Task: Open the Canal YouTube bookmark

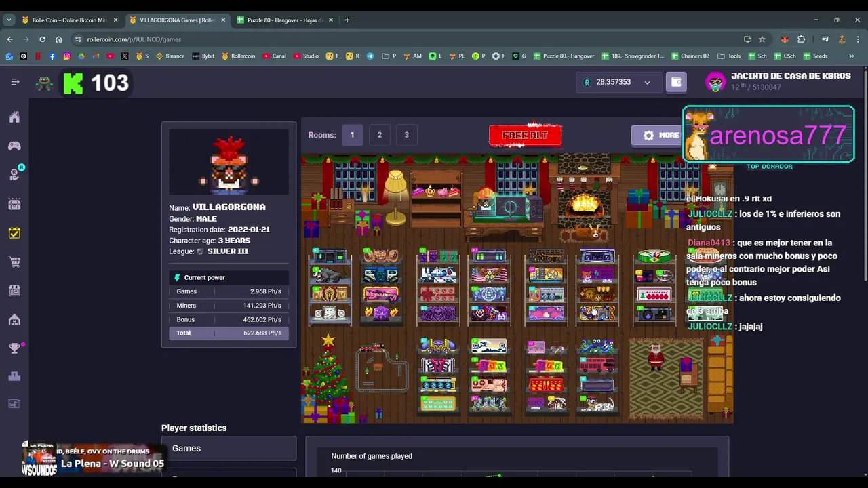Action: click(x=275, y=56)
